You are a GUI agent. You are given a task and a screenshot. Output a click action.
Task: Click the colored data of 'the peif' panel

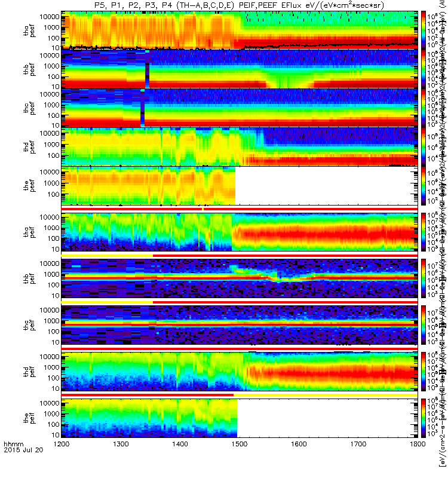149,418
